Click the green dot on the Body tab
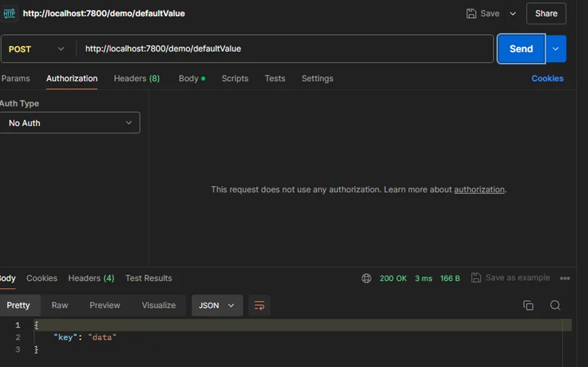The height and width of the screenshot is (367, 588). pos(203,79)
